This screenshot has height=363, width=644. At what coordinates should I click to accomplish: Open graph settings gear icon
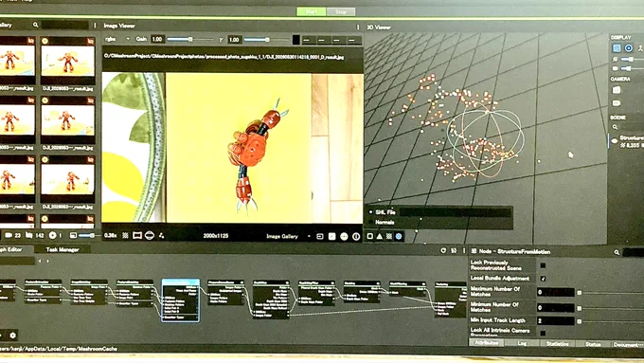[x=12, y=336]
